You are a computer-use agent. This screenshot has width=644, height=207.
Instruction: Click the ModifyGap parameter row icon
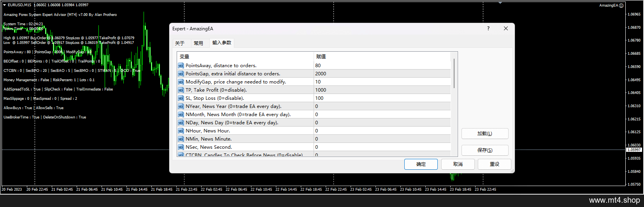(181, 82)
